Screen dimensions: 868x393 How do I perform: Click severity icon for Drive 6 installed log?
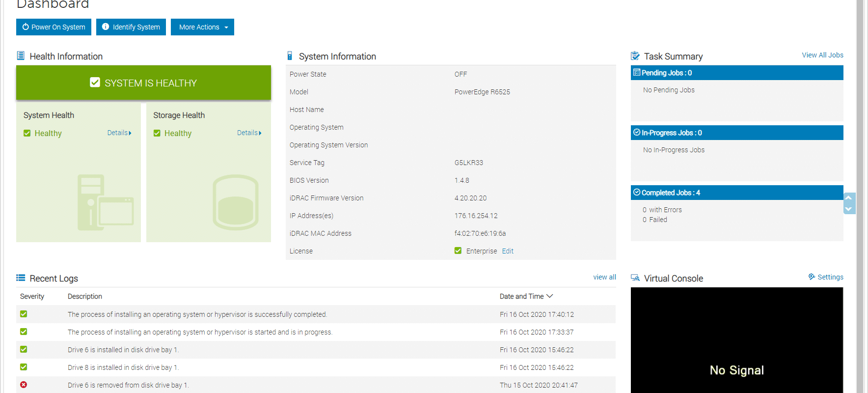click(24, 349)
